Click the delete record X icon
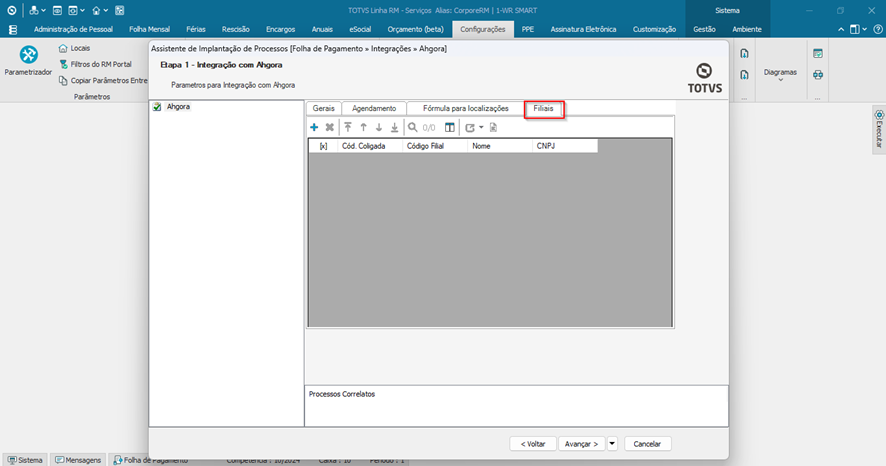886x466 pixels. click(x=329, y=128)
